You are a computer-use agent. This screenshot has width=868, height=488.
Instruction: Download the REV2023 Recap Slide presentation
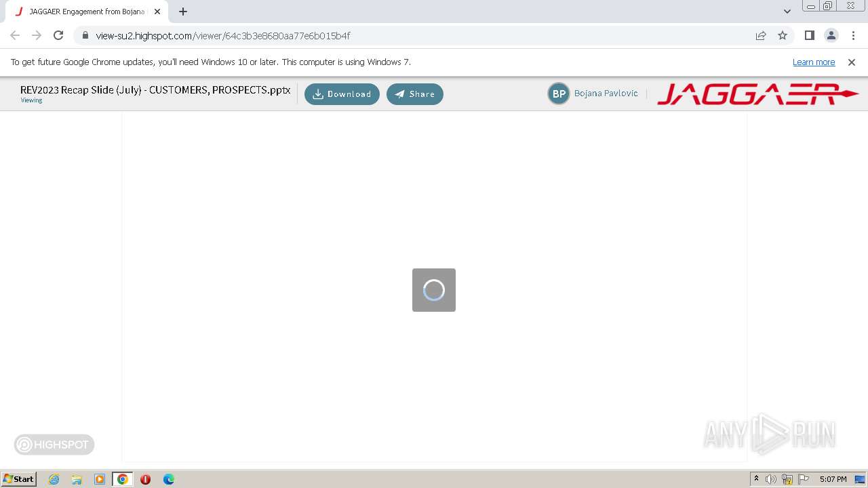click(342, 94)
